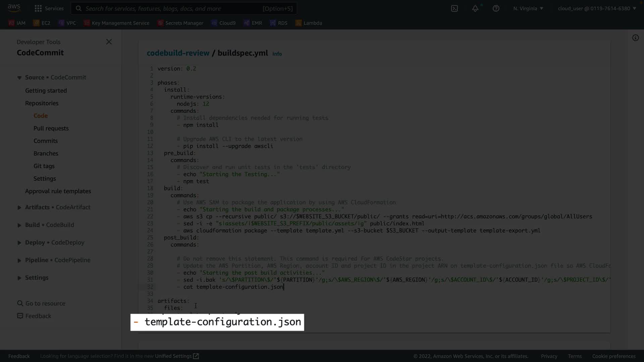Viewport: 644px width, 362px height.
Task: Collapse the Source CodeCommit section
Action: click(x=55, y=77)
